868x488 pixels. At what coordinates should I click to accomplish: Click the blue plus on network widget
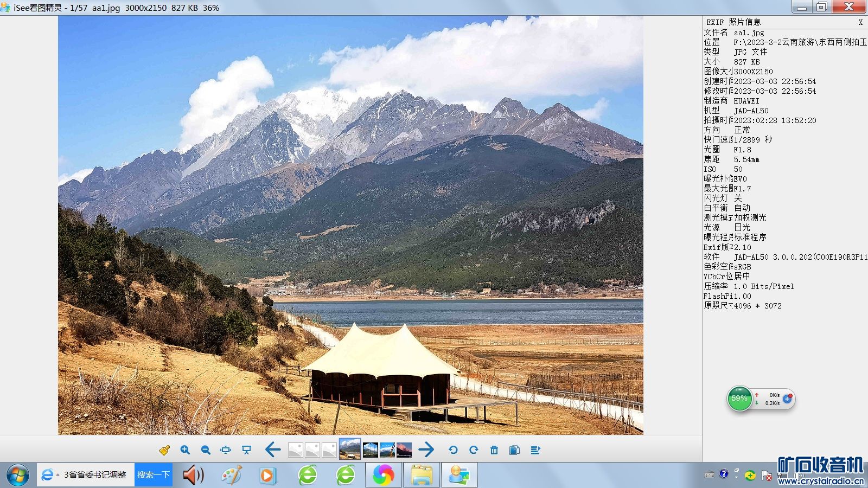787,399
